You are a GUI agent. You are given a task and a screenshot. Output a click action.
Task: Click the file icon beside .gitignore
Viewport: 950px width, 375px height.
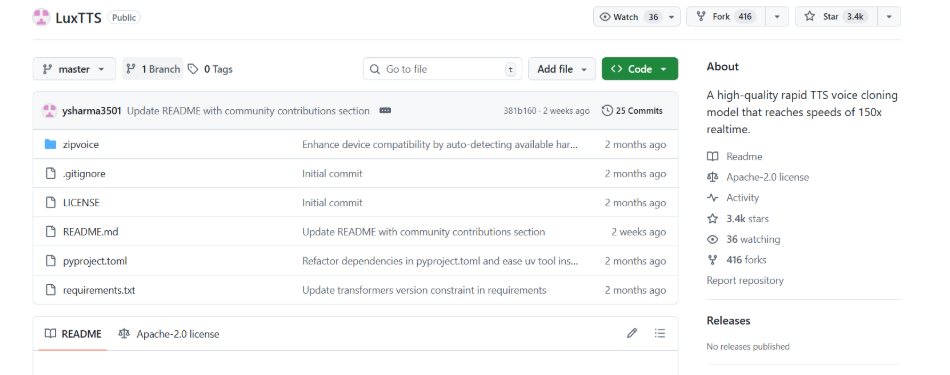tap(51, 173)
